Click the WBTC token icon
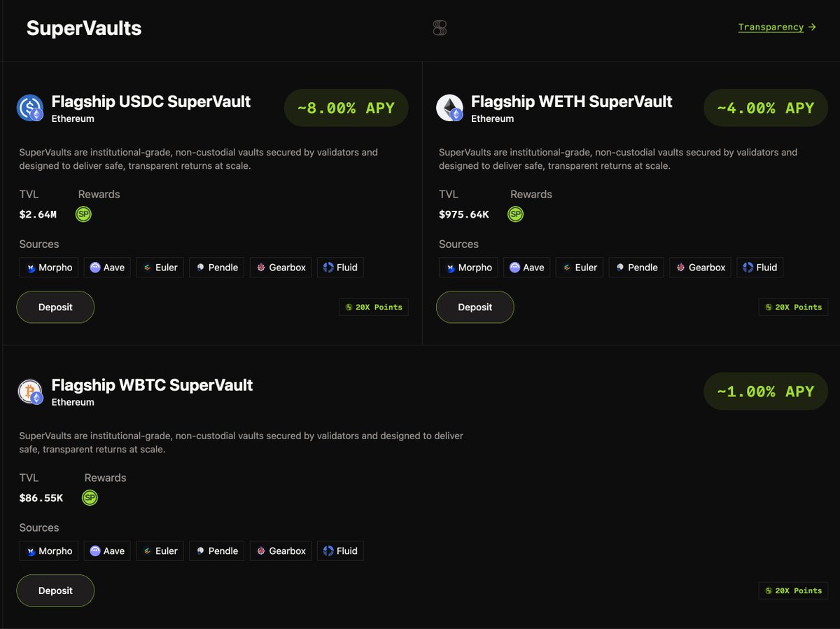Screen dimensions: 840x629 point(31,392)
